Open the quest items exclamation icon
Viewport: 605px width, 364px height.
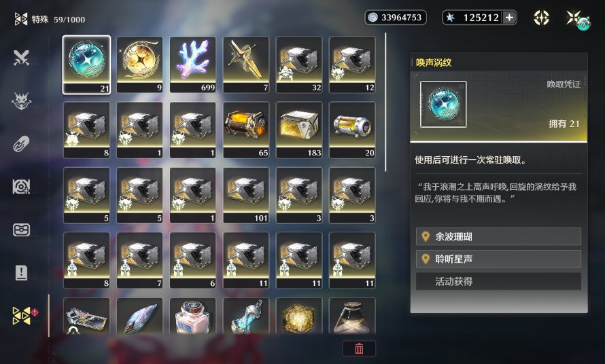(x=21, y=272)
